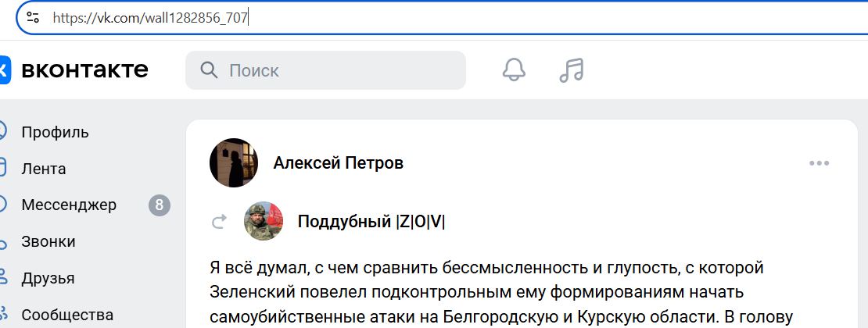Image resolution: width=868 pixels, height=328 pixels.
Task: Click the Мессенджер unread badge showing 8
Action: click(x=160, y=205)
